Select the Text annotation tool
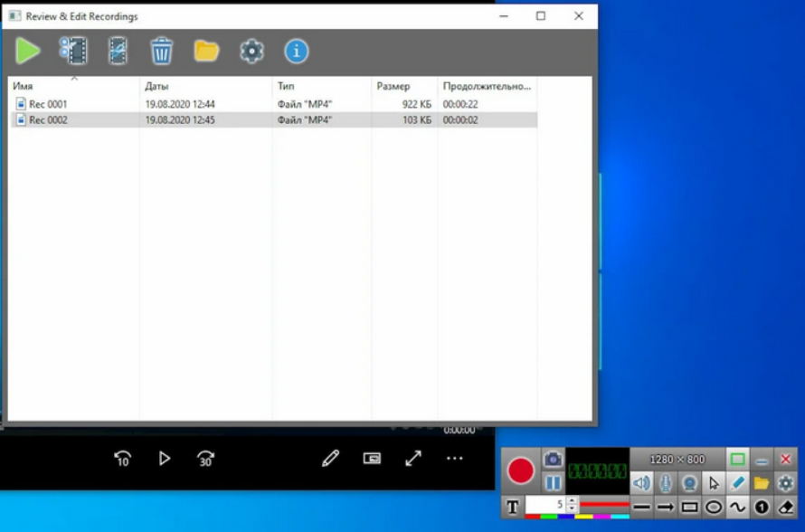Image resolution: width=805 pixels, height=532 pixels. click(x=512, y=508)
